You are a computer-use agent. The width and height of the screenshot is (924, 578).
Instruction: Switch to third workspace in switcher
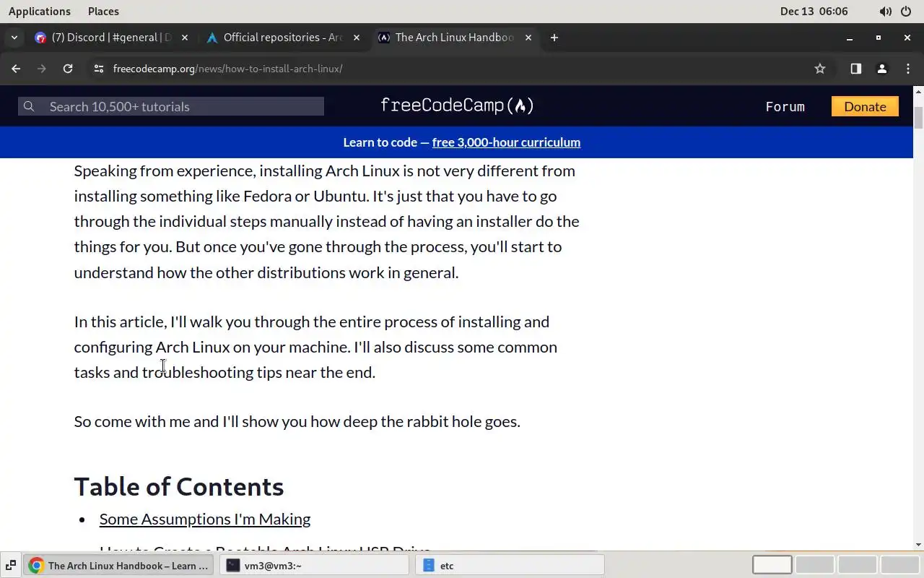point(857,565)
